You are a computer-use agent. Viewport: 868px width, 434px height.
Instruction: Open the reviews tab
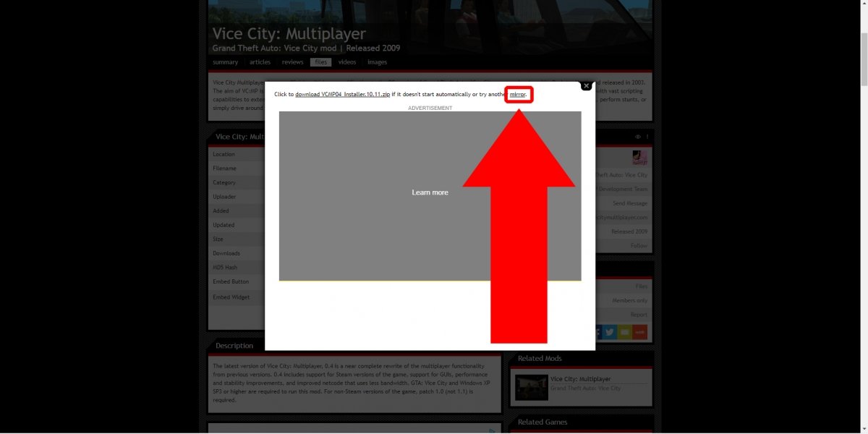coord(292,62)
